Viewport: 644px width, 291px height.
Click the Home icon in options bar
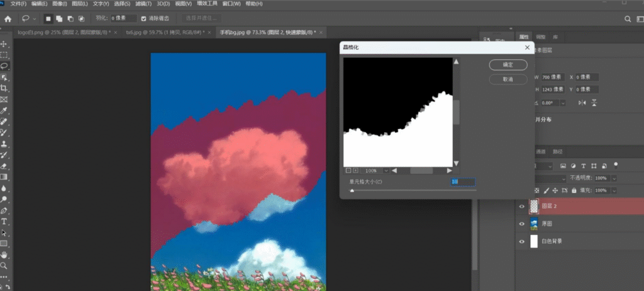pyautogui.click(x=8, y=18)
